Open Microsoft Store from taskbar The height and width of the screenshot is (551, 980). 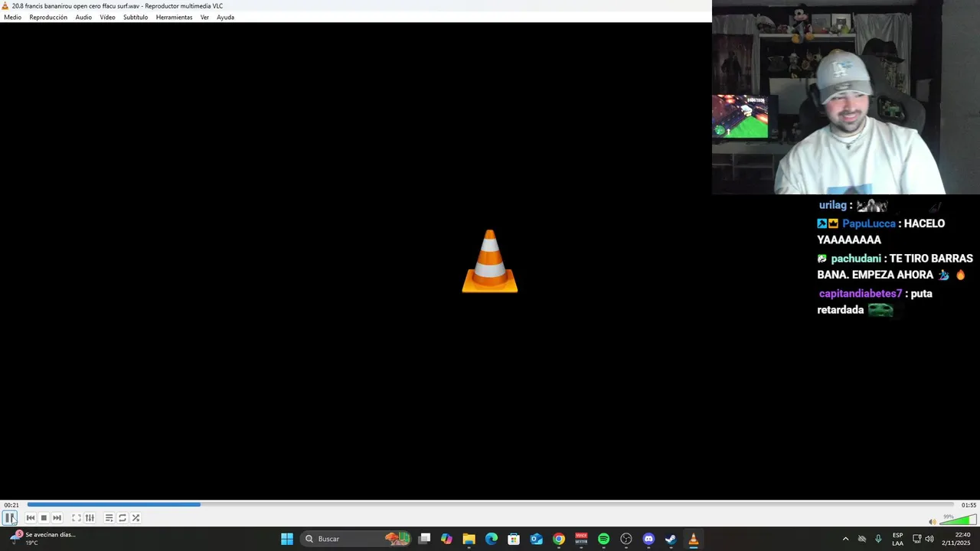pyautogui.click(x=514, y=539)
